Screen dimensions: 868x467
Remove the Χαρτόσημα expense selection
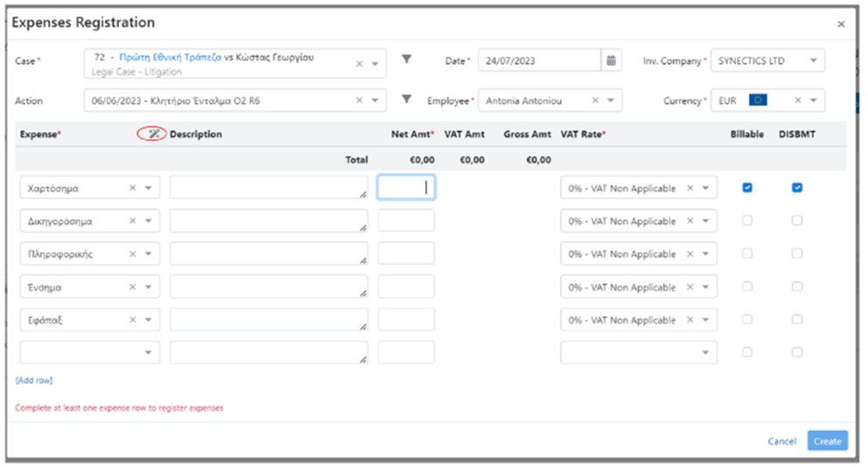133,188
